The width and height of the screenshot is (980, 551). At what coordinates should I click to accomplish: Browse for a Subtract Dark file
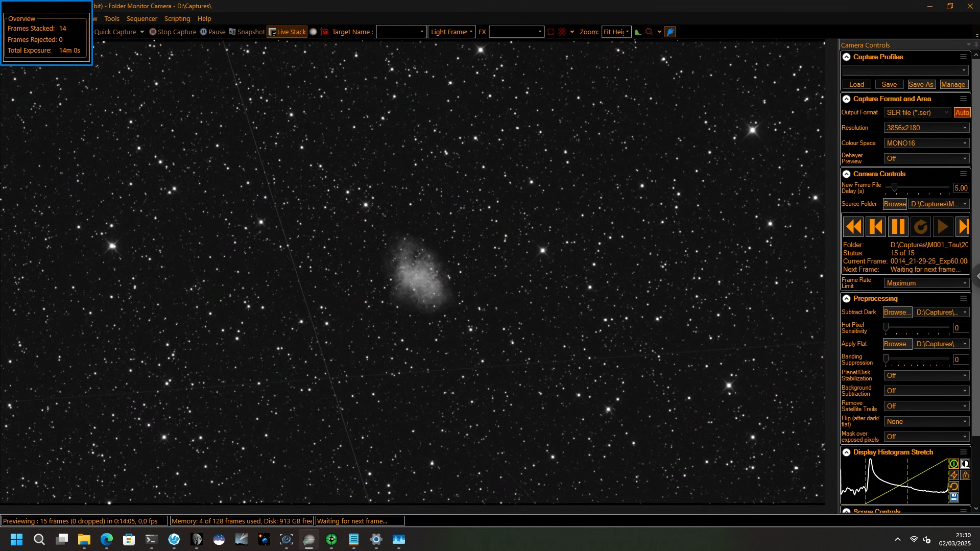coord(897,312)
